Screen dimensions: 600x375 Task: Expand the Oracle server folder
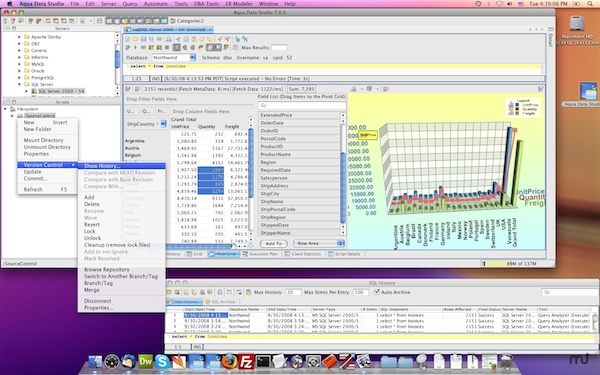pos(20,71)
